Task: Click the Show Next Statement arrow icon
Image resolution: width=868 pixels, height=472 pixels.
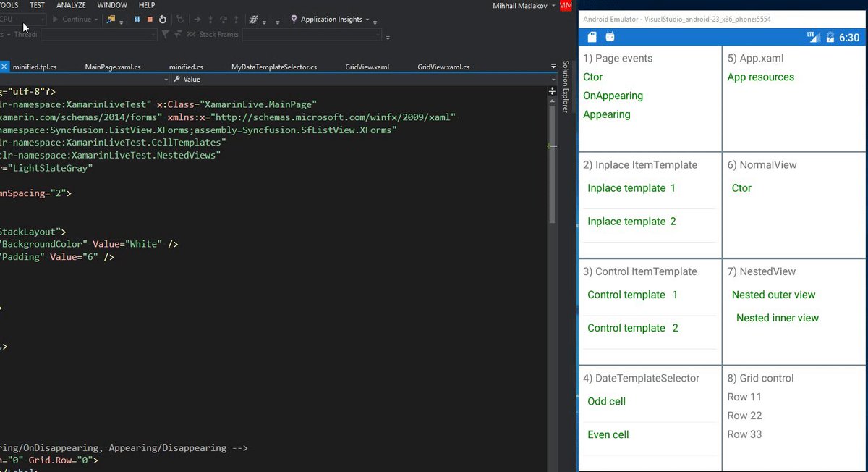Action: pyautogui.click(x=197, y=20)
